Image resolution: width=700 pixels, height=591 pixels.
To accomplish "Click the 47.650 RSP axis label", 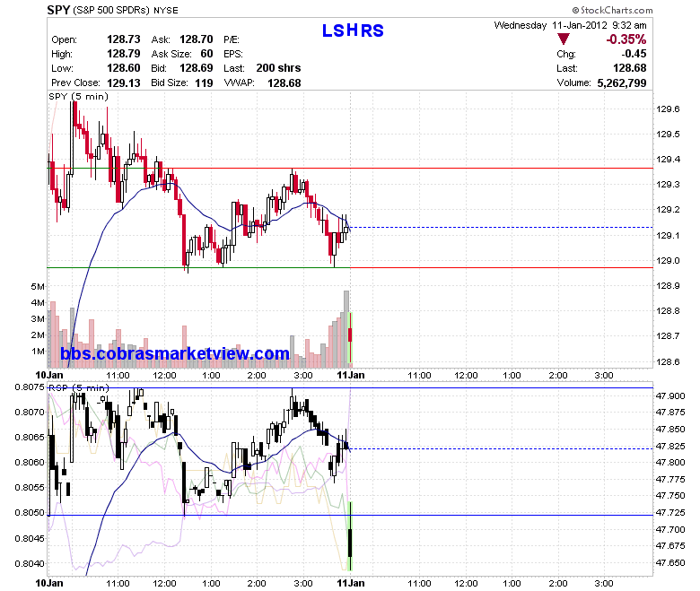I will 670,562.
